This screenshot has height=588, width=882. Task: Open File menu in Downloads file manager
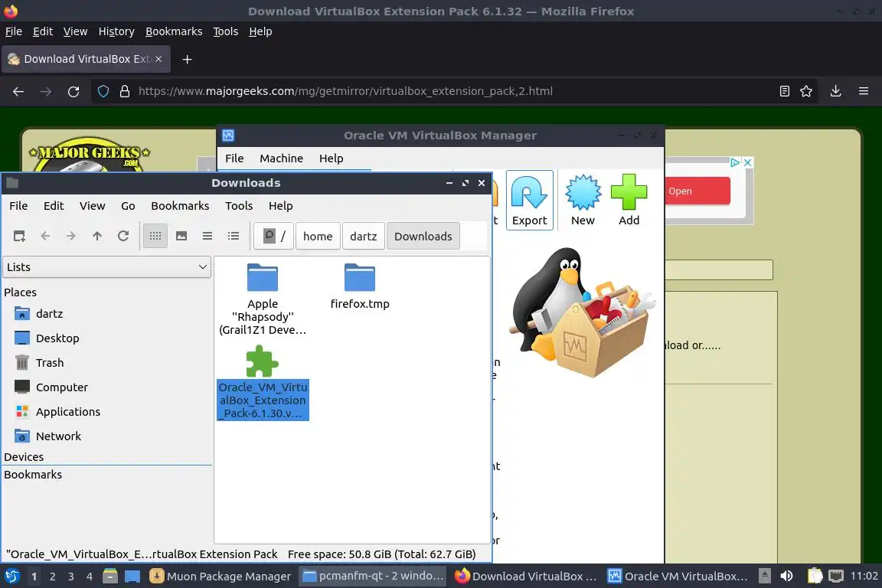click(x=18, y=206)
